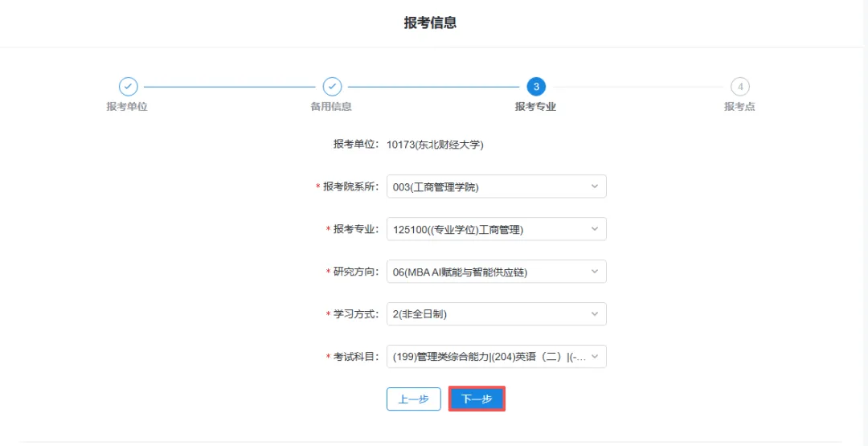Select the 报考单位 step label
The width and height of the screenshot is (868, 446).
click(x=127, y=107)
